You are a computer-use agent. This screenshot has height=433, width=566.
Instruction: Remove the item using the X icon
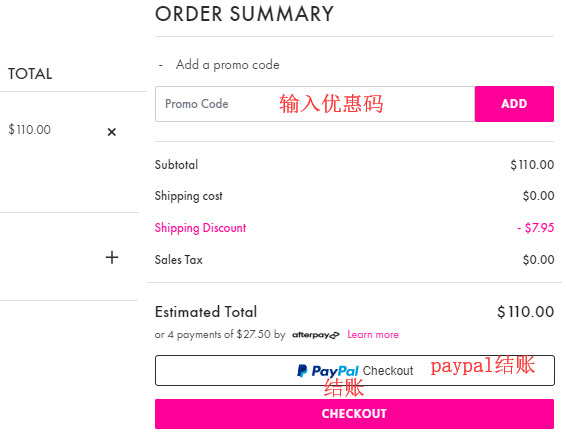pyautogui.click(x=112, y=132)
